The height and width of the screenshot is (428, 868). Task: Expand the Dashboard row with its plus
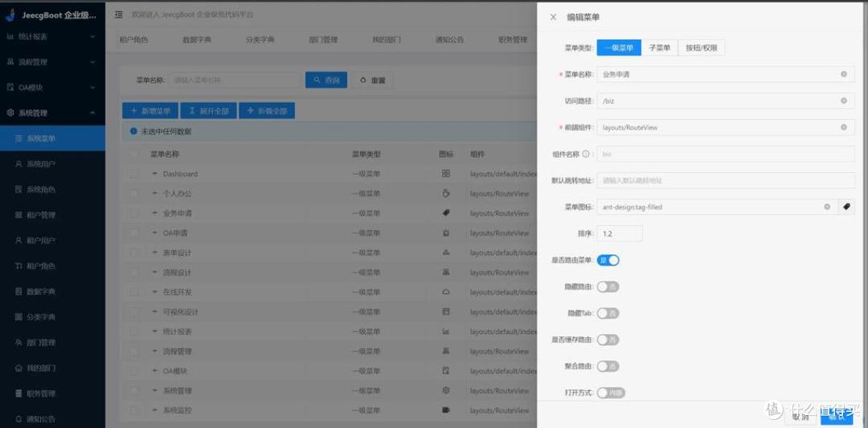click(154, 174)
